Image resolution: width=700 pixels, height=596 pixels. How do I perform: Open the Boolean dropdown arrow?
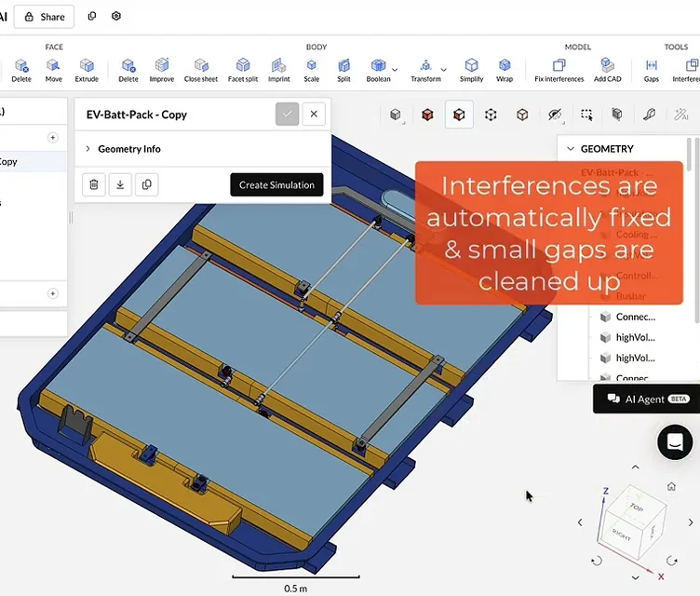(395, 70)
